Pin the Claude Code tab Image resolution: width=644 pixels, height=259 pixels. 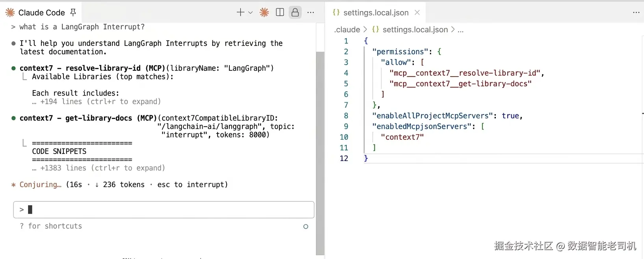pos(73,13)
